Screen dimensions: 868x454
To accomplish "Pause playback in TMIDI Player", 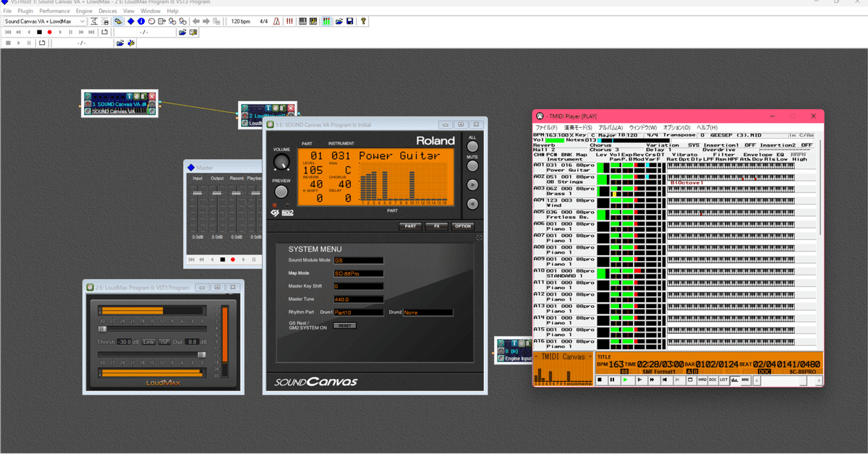I will click(613, 380).
